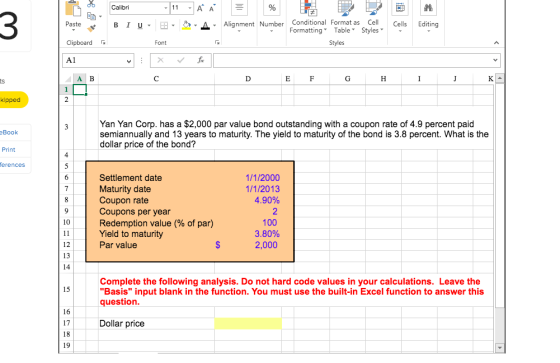Image resolution: width=560 pixels, height=363 pixels.
Task: Select row 17 header
Action: pyautogui.click(x=66, y=323)
